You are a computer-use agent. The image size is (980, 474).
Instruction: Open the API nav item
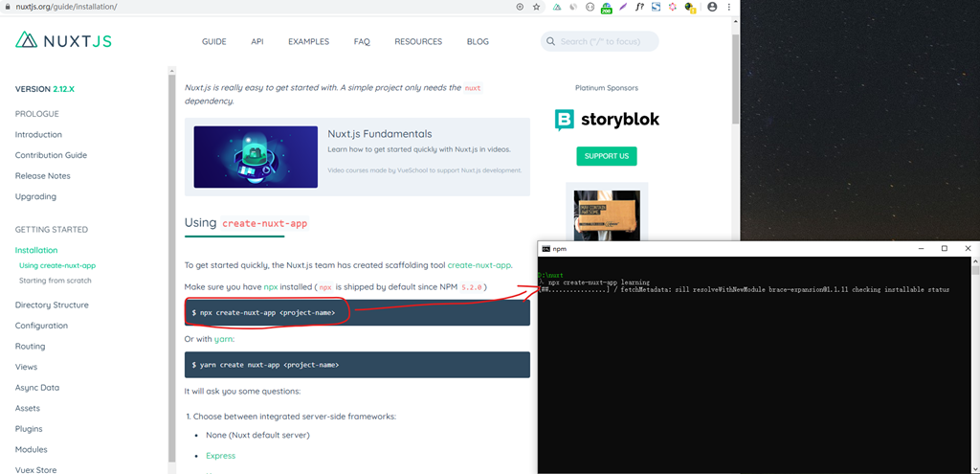(256, 42)
